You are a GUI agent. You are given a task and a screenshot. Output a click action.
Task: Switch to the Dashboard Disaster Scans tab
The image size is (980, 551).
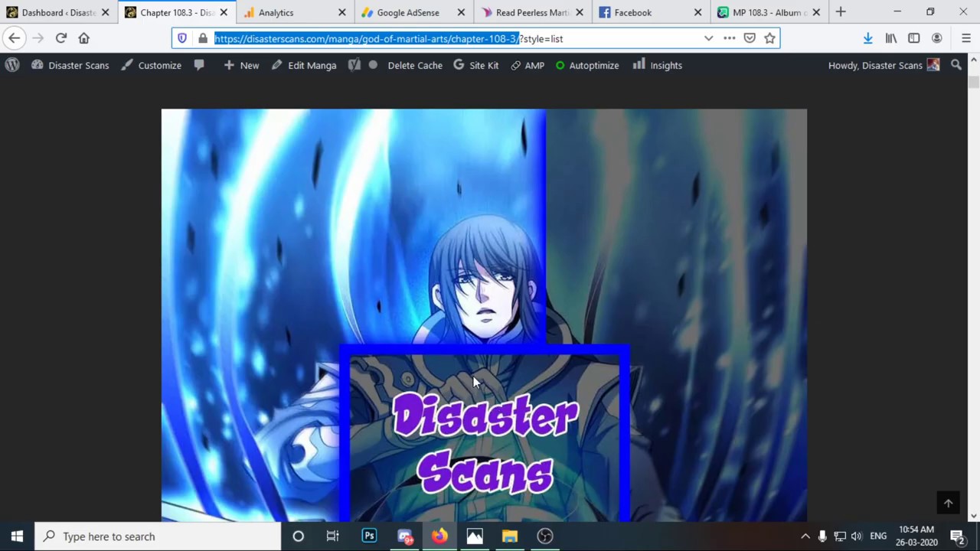coord(59,12)
